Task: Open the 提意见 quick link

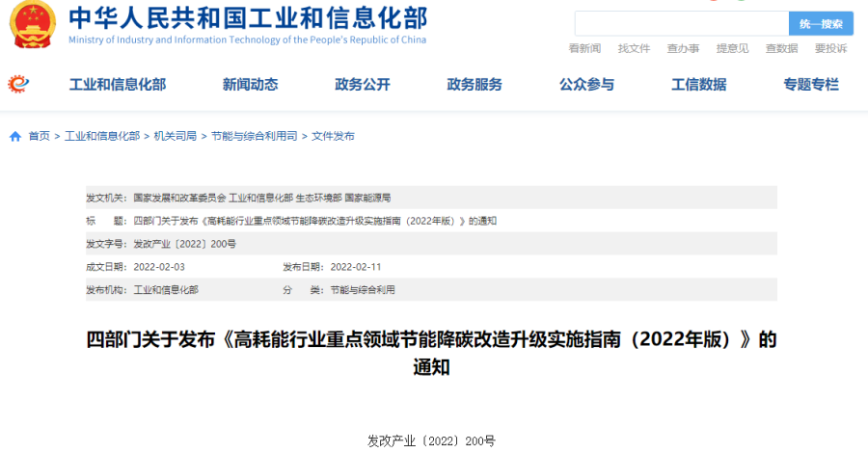Action: point(732,49)
